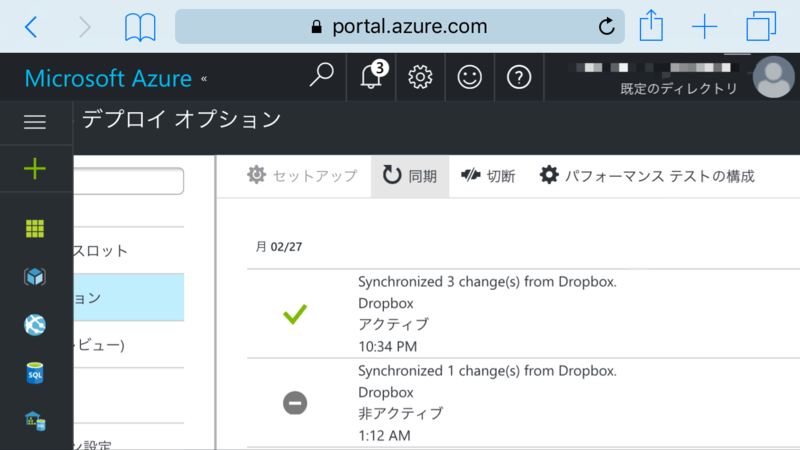Image resolution: width=800 pixels, height=450 pixels.
Task: Open All resources green grid icon
Action: coord(35,229)
